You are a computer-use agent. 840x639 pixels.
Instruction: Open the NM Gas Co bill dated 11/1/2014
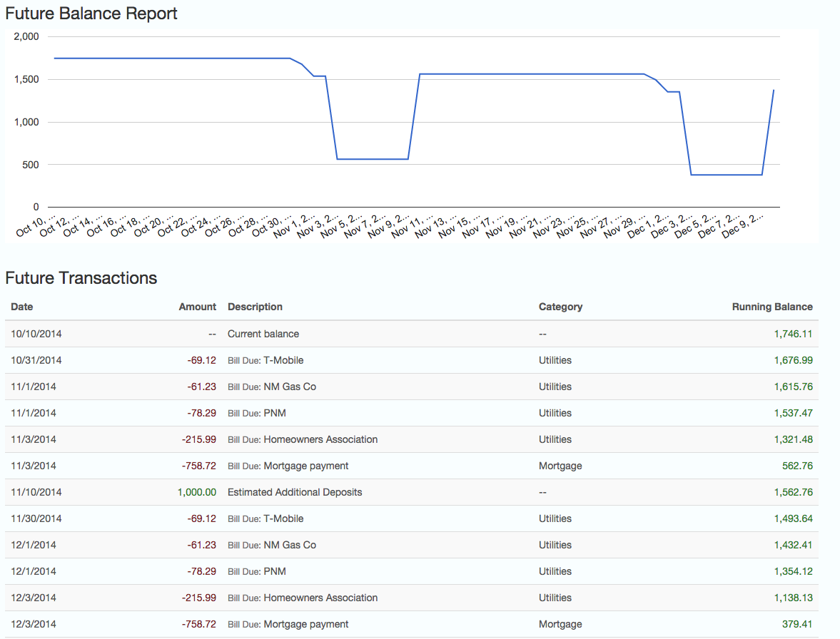(290, 387)
